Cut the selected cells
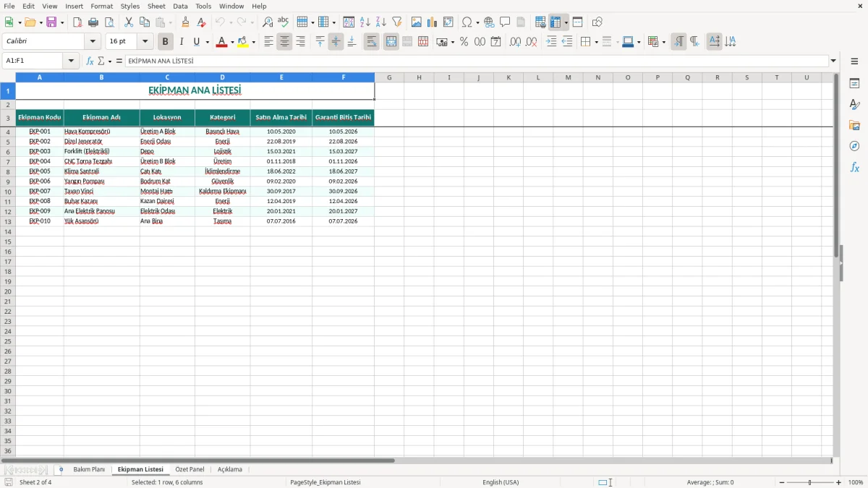This screenshot has width=868, height=488. pos(129,22)
